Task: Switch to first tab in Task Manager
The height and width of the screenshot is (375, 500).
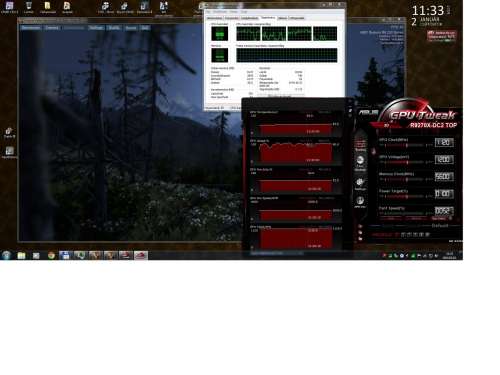Action: (214, 18)
